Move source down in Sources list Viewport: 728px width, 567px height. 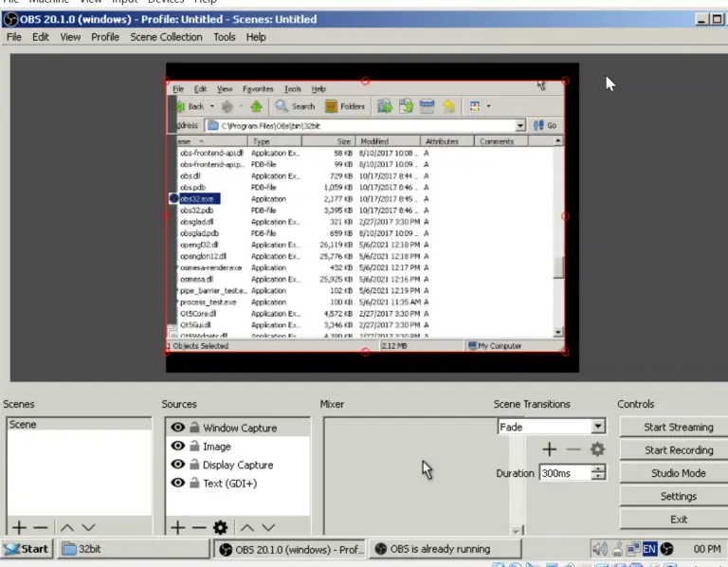point(268,527)
